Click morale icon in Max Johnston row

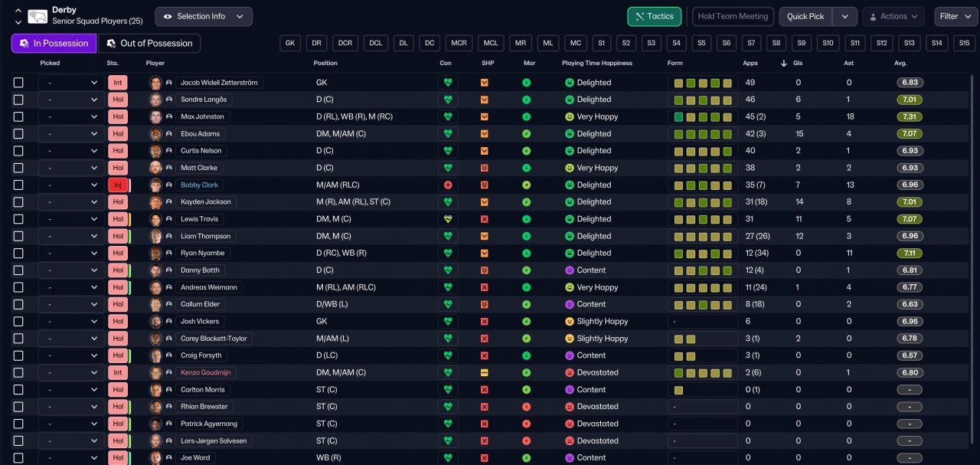tap(527, 116)
